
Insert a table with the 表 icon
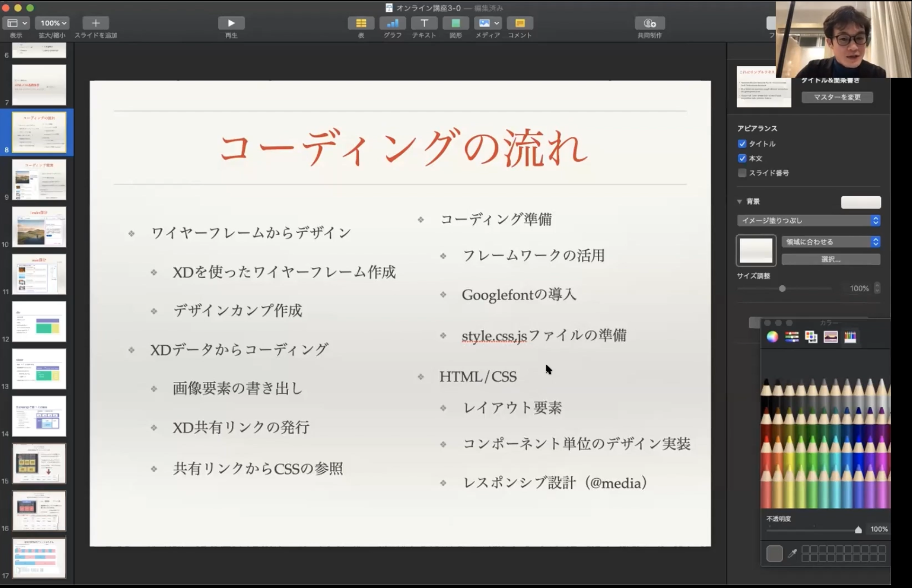tap(361, 23)
